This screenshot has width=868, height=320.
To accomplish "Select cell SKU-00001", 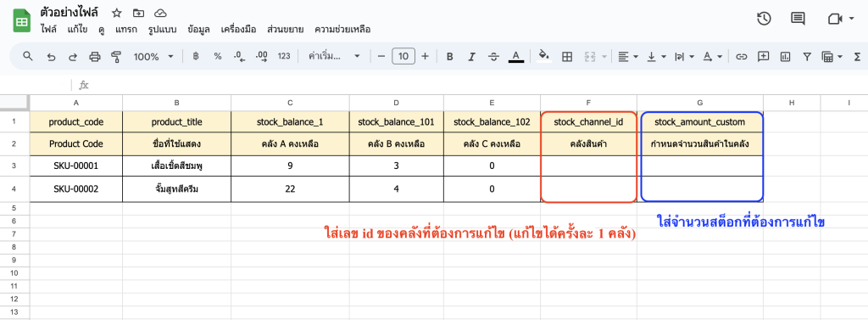I will pos(75,166).
